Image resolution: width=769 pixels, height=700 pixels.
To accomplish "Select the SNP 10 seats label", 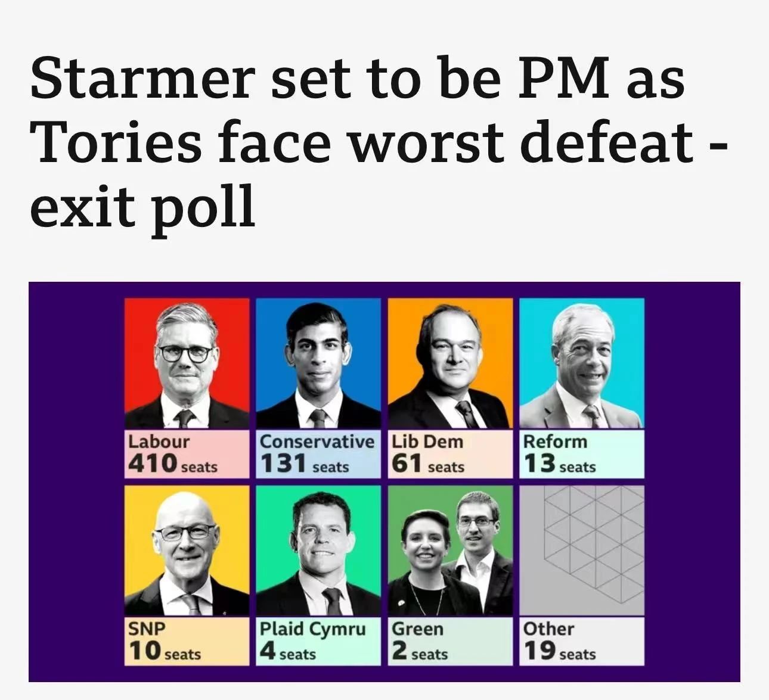I will (187, 641).
